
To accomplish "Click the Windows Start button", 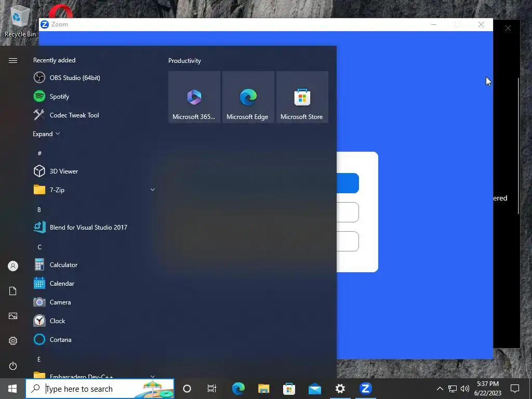I will click(12, 389).
